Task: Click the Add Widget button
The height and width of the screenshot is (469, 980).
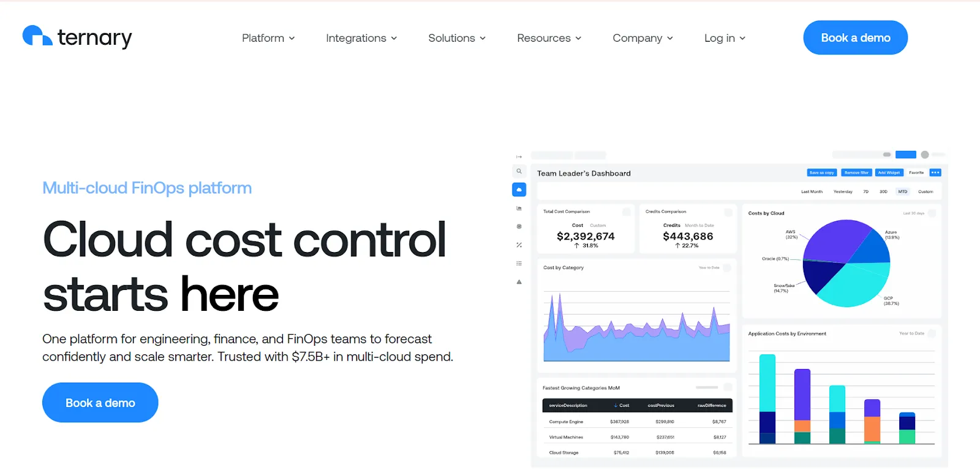Action: click(x=889, y=173)
